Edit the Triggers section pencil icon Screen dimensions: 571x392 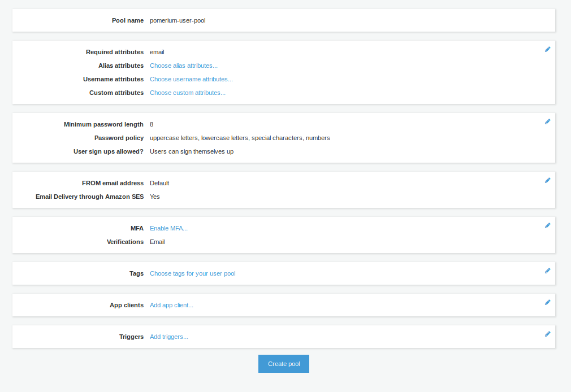click(547, 334)
